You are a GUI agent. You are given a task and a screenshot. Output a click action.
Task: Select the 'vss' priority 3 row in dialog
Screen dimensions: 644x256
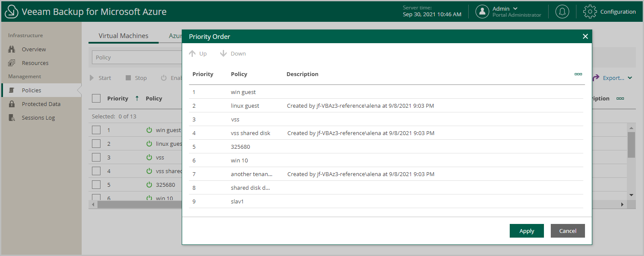(386, 119)
